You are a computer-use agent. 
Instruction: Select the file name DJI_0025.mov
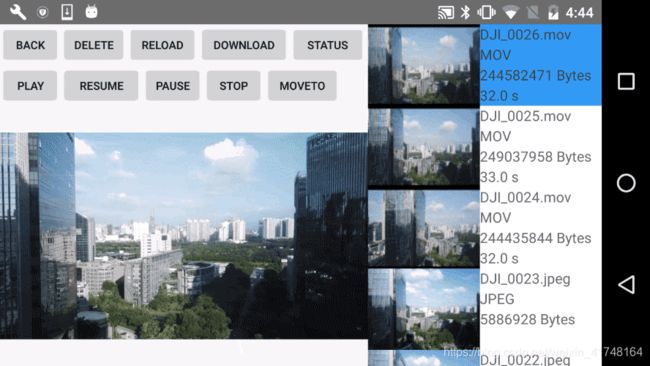coord(525,116)
